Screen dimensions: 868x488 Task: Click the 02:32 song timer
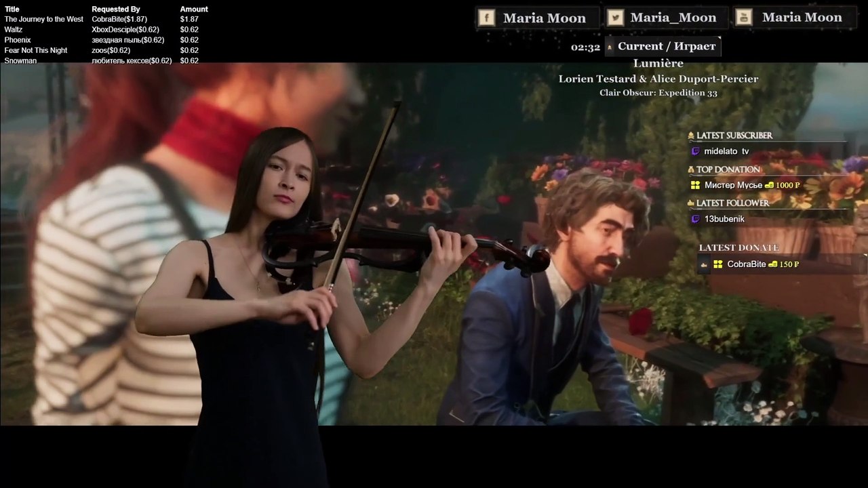tap(585, 47)
